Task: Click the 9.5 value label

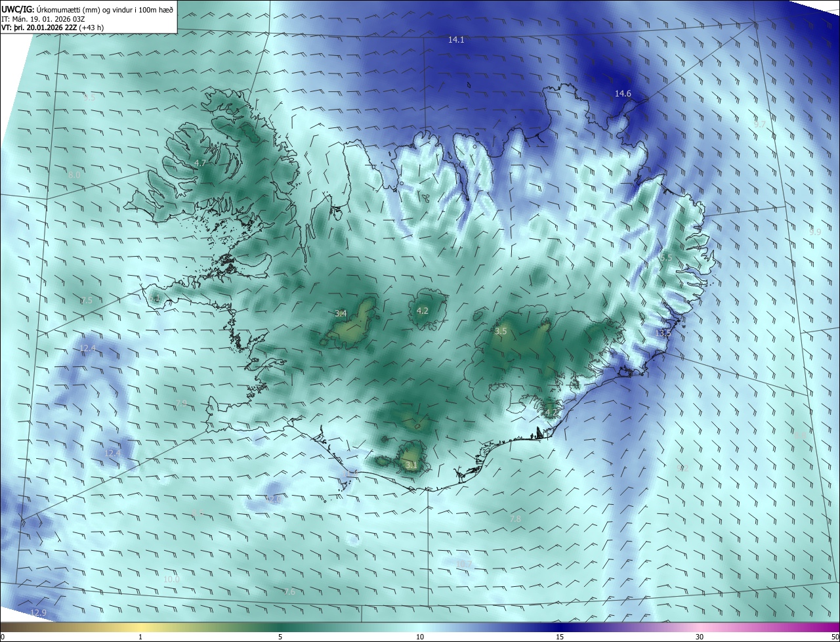Action: 89,98
